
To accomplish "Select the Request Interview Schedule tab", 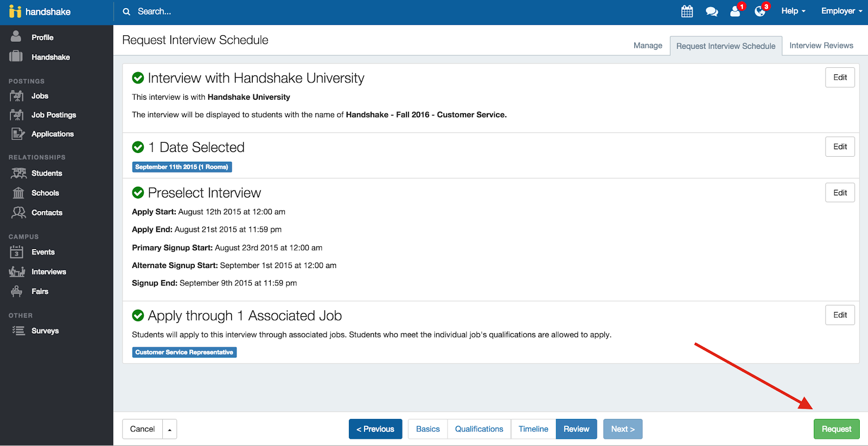I will coord(726,46).
